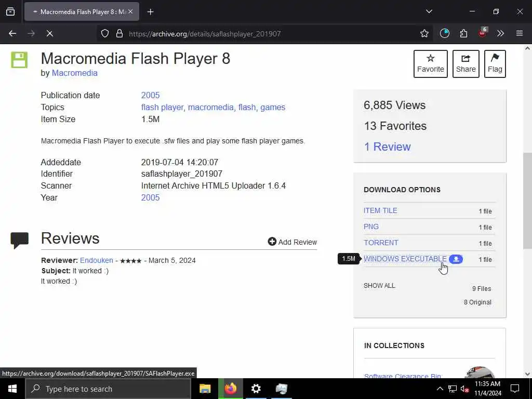This screenshot has width=532, height=399.
Task: Go back with the back arrow
Action: pyautogui.click(x=12, y=34)
